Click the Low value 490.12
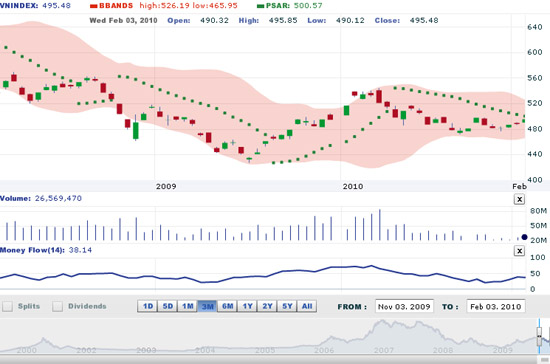This screenshot has height=364, width=550. 350,20
